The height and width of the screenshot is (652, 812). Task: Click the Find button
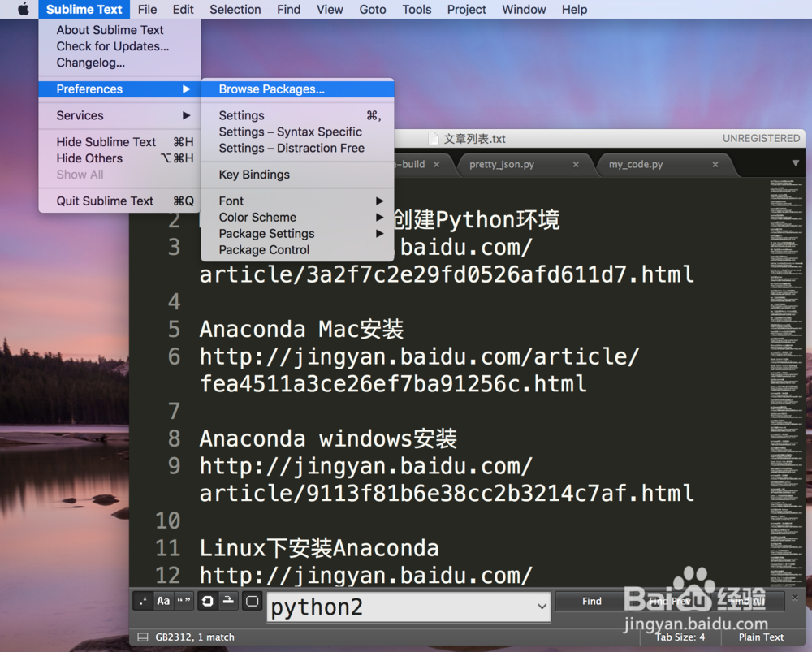591,601
